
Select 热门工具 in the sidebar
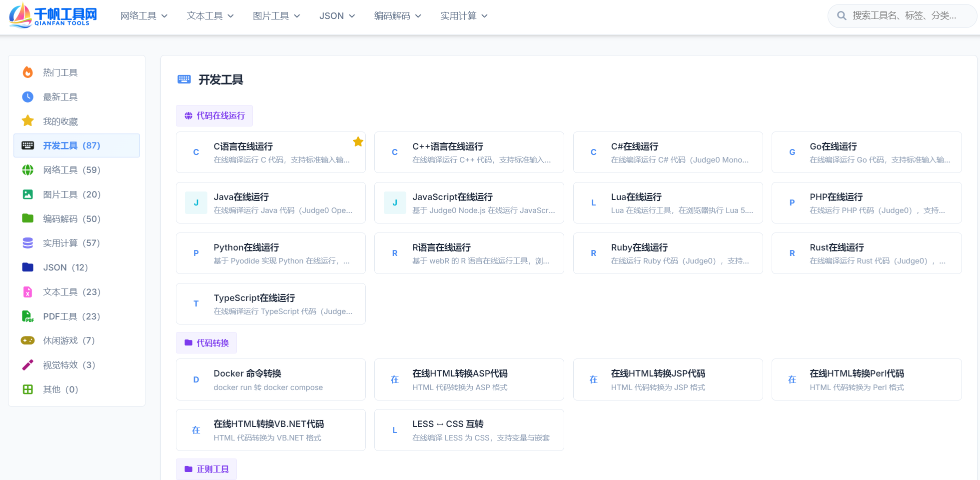pyautogui.click(x=76, y=72)
